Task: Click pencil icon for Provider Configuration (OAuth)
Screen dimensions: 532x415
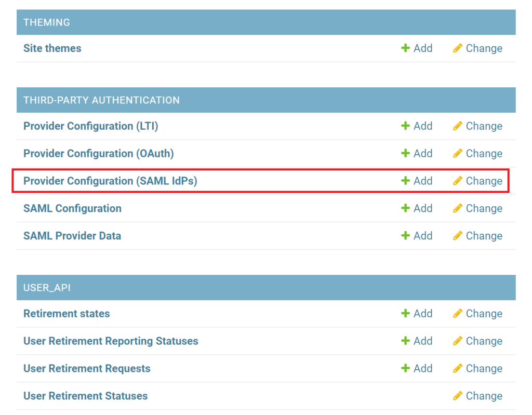Action: pyautogui.click(x=457, y=154)
